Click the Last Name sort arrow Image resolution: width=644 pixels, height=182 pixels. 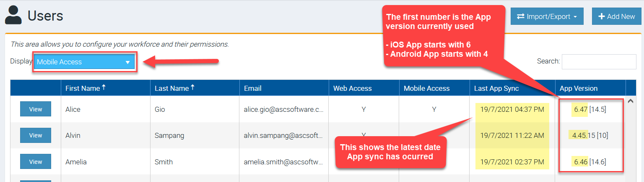(x=192, y=88)
